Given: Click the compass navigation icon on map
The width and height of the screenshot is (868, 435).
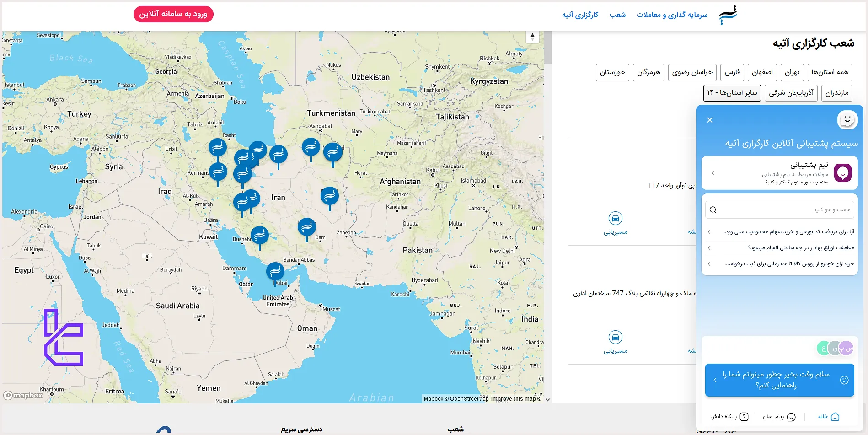Looking at the screenshot, I should tap(532, 36).
